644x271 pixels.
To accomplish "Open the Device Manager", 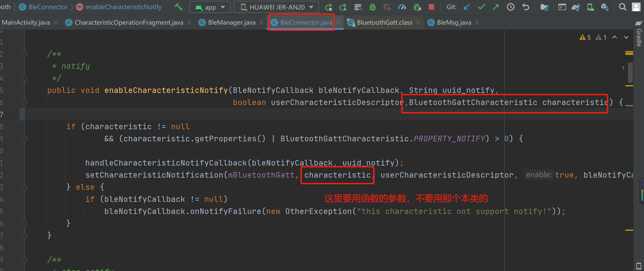I will point(591,7).
